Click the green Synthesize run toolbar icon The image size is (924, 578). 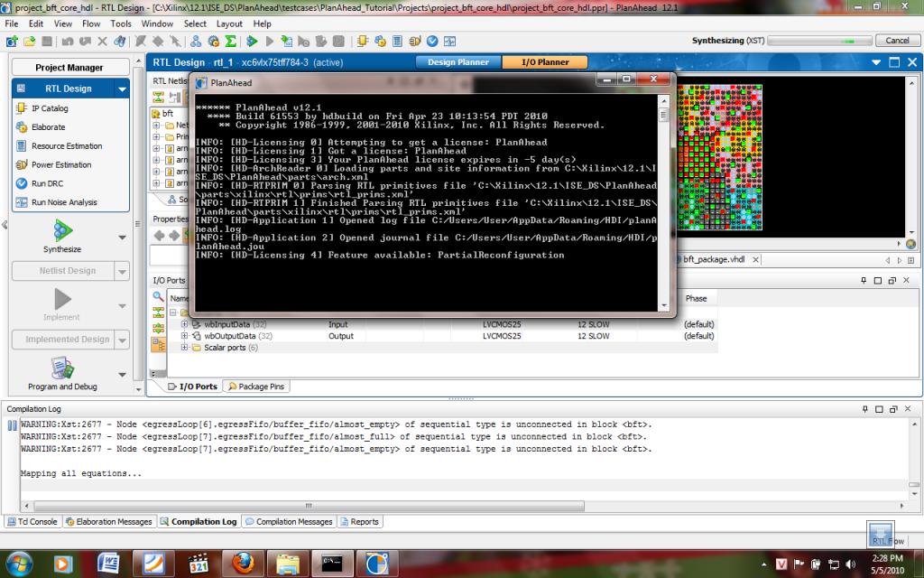click(252, 42)
